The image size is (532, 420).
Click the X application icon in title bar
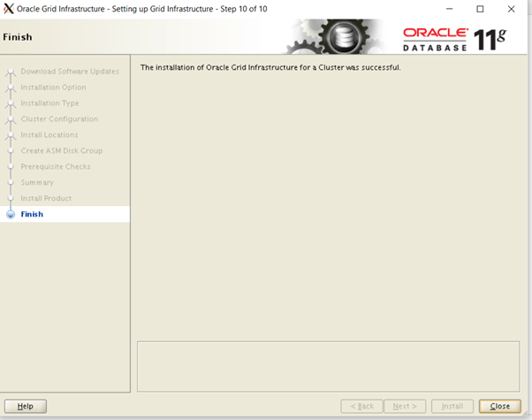tap(9, 9)
